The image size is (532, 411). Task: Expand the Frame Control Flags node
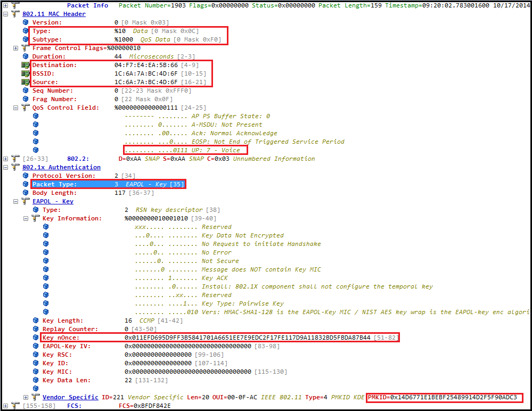[x=15, y=48]
